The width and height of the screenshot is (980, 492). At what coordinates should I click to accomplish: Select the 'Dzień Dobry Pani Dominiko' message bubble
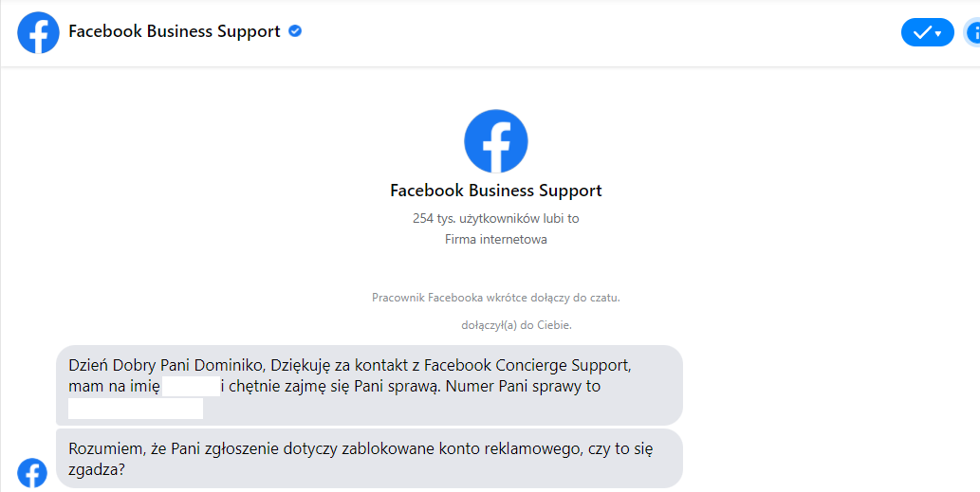[369, 385]
